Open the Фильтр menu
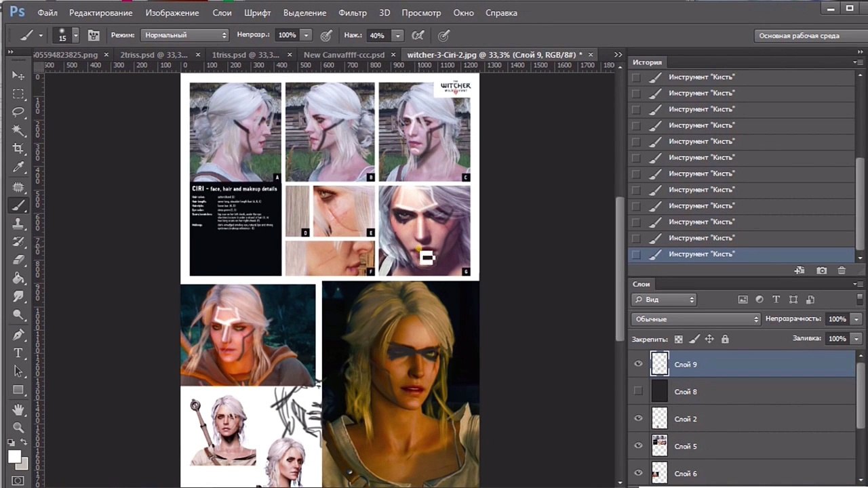Viewport: 868px width, 488px height. (352, 13)
